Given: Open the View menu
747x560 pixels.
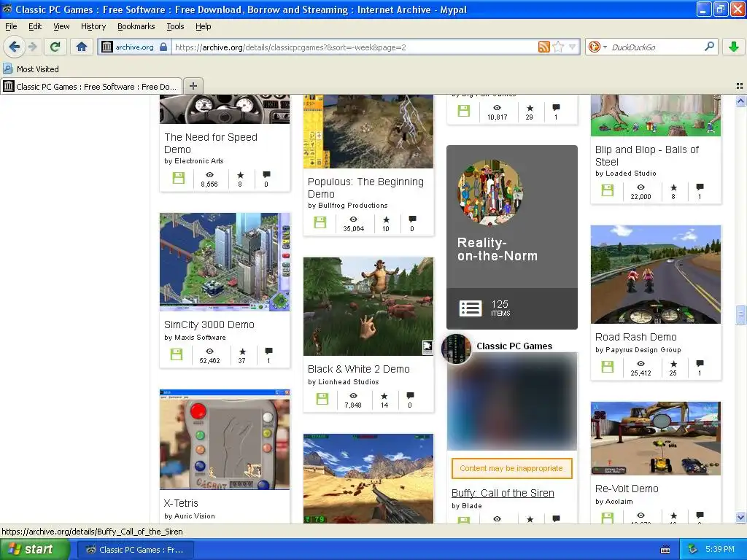Looking at the screenshot, I should [61, 26].
